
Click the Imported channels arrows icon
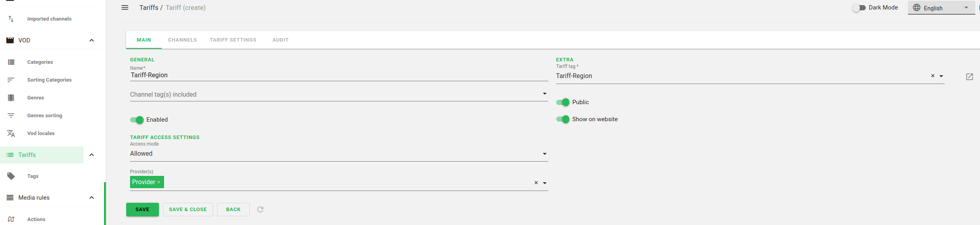(x=11, y=19)
